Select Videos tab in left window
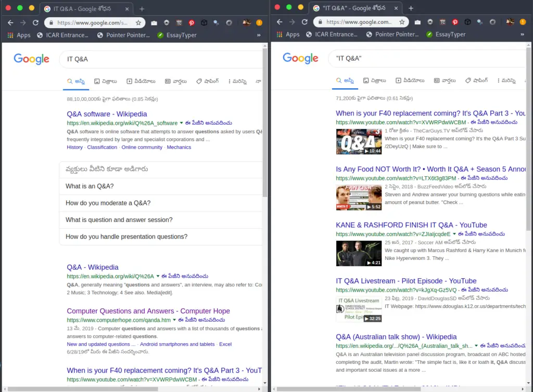Screen dimensions: 533x392 click(141, 81)
